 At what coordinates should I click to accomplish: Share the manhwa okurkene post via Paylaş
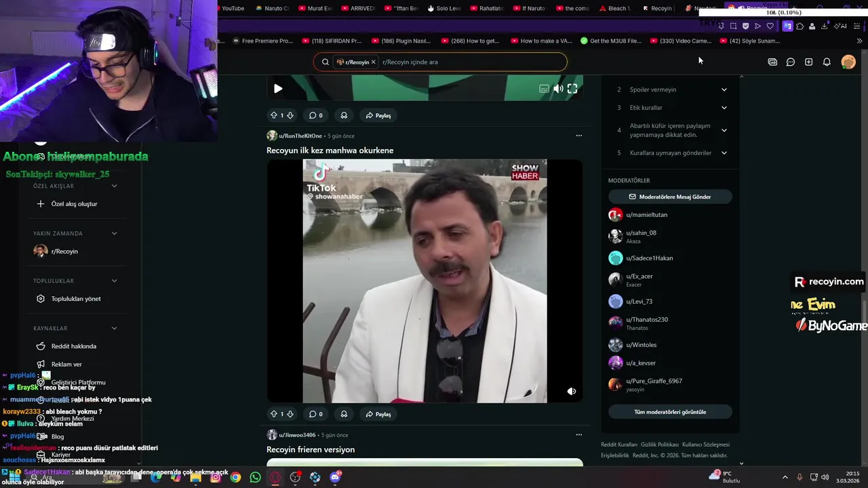coord(378,414)
